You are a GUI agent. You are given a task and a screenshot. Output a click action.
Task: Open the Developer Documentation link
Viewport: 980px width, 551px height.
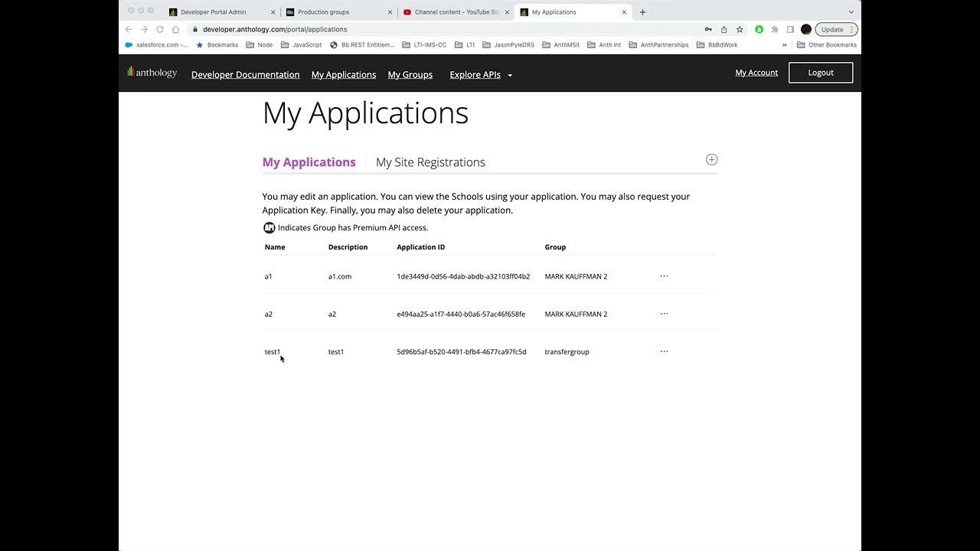(x=245, y=75)
